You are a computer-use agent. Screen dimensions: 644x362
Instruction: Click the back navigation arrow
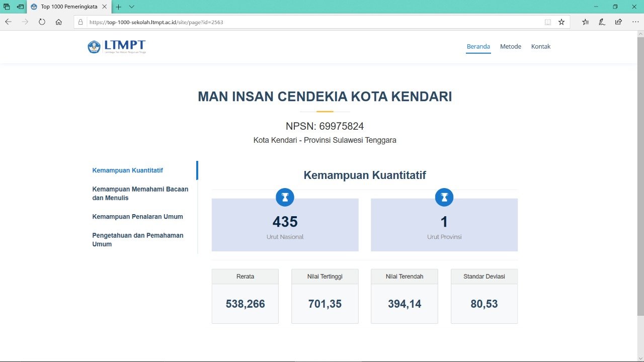coord(8,22)
